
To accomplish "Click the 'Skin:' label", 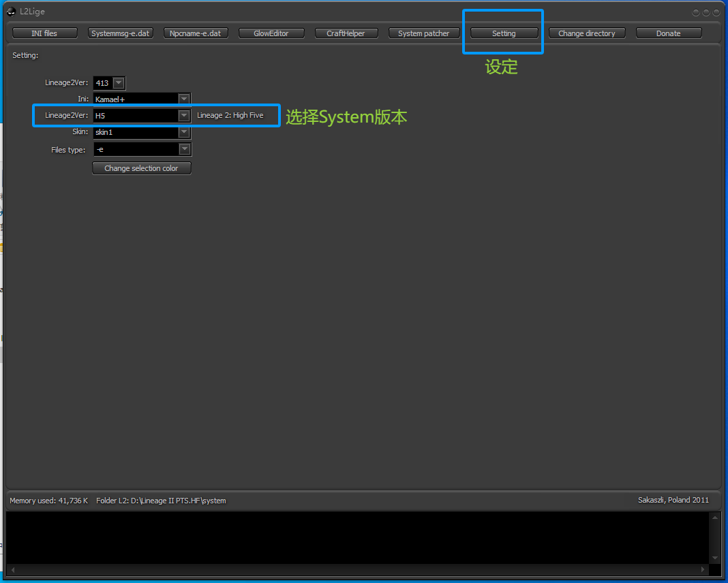I will tap(80, 131).
